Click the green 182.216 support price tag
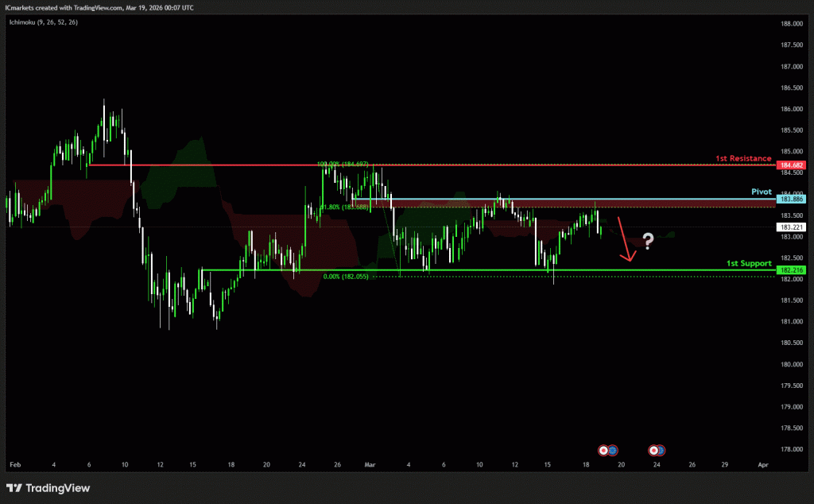Image resolution: width=814 pixels, height=504 pixels. [793, 271]
